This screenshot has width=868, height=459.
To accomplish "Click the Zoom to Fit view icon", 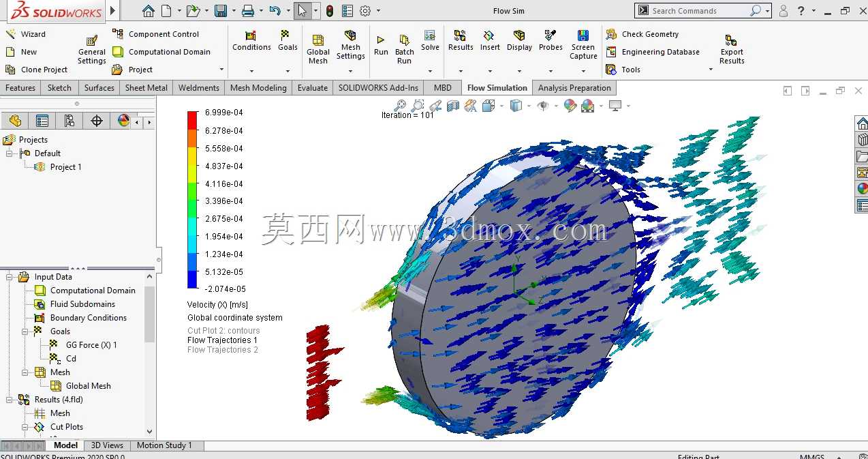I will [x=400, y=105].
